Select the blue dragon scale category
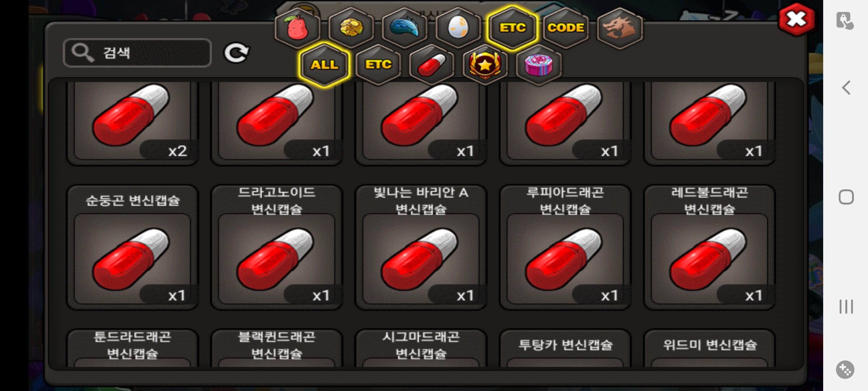The image size is (868, 391). coord(404,28)
